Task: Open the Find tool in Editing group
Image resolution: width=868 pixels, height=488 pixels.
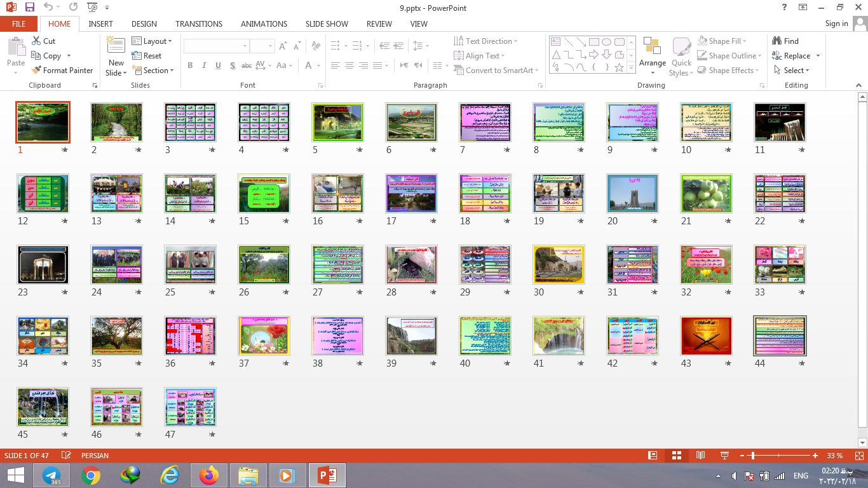Action: [785, 41]
